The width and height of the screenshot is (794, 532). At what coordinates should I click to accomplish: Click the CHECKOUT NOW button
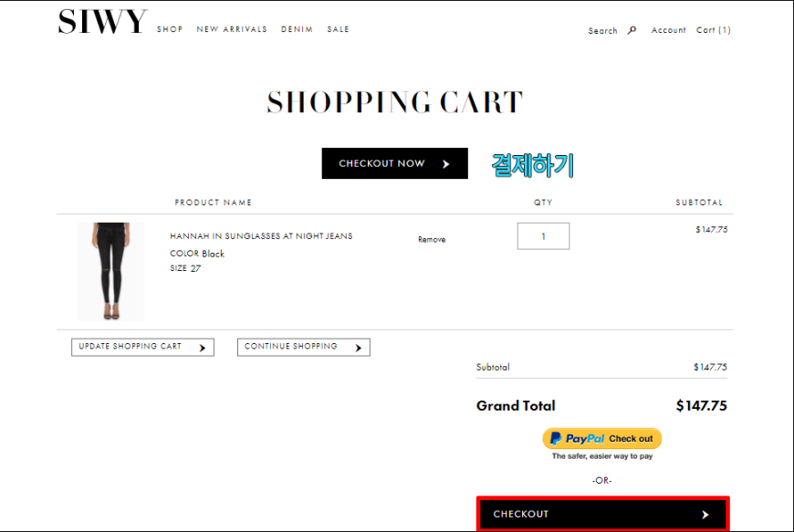394,163
